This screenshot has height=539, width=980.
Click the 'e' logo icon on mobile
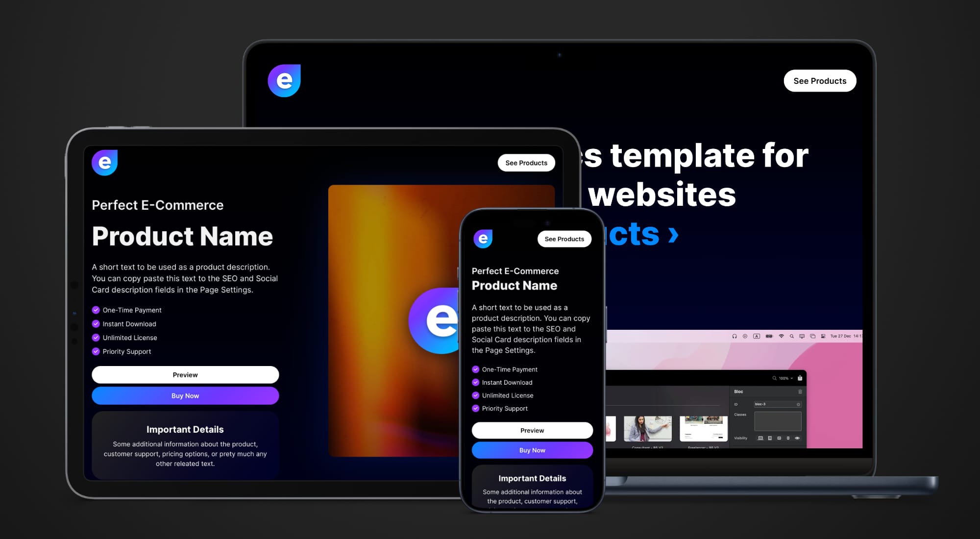click(x=482, y=239)
